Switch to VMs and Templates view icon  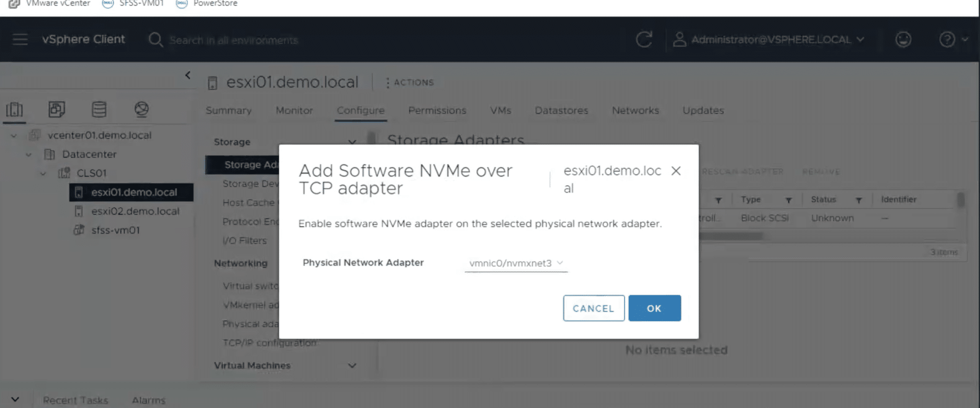coord(57,109)
